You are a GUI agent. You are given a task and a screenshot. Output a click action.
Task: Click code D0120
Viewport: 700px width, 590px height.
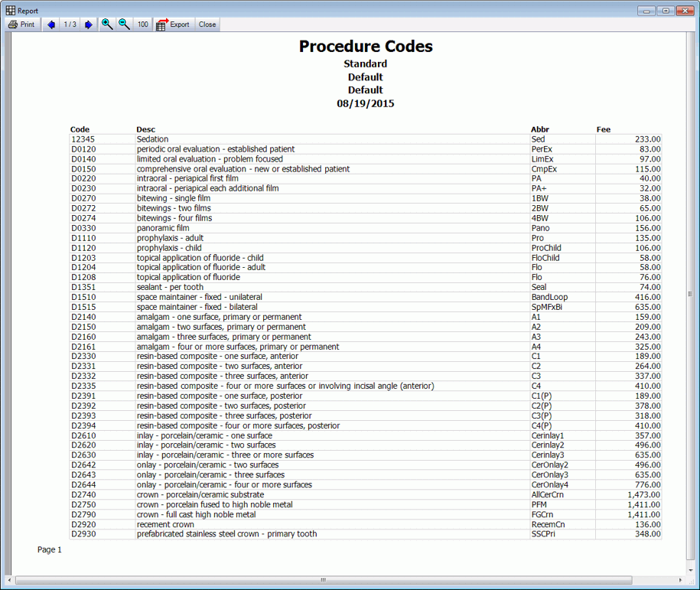click(83, 149)
